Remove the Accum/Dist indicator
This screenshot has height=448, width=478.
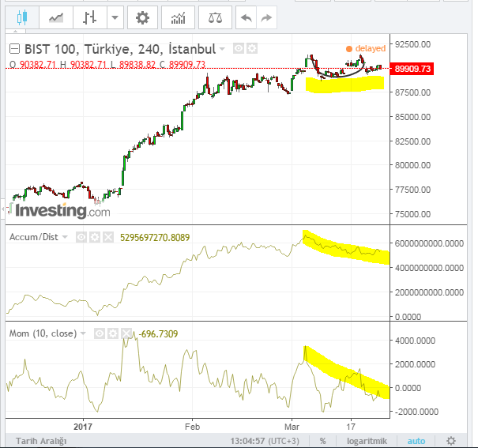[x=108, y=237]
